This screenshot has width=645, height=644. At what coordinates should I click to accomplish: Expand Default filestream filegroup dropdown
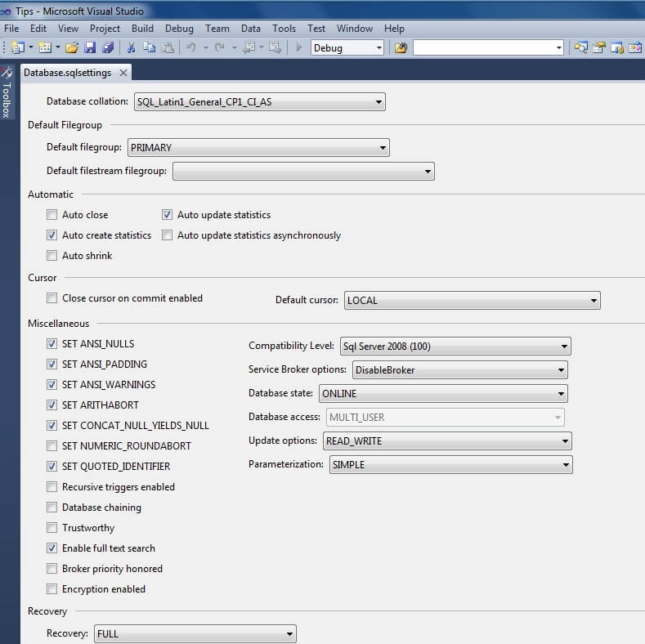coord(303,172)
